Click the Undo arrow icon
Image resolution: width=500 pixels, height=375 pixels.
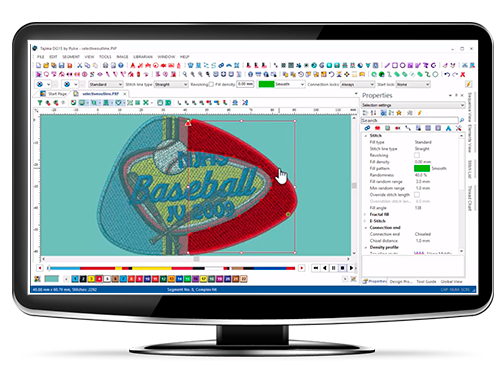[x=447, y=74]
